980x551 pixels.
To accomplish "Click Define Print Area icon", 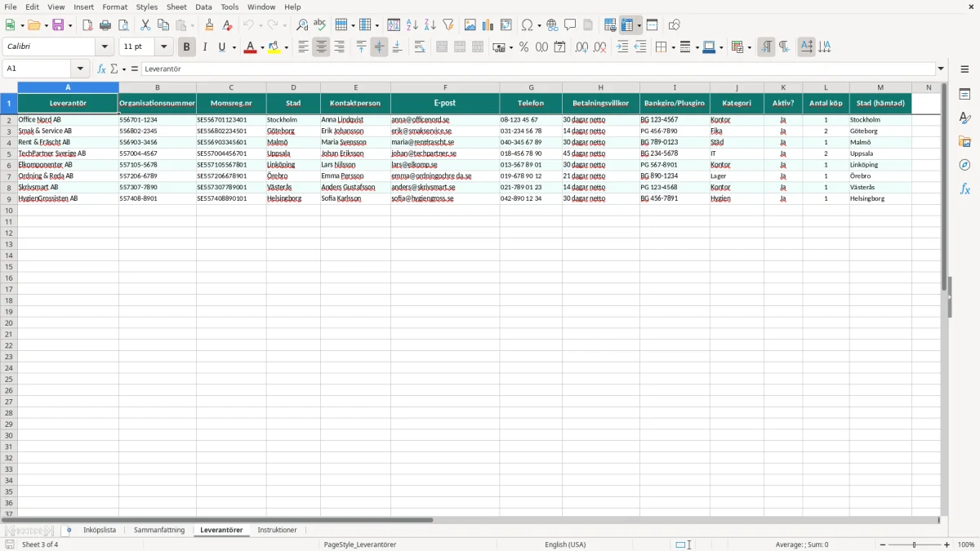I will pyautogui.click(x=610, y=25).
